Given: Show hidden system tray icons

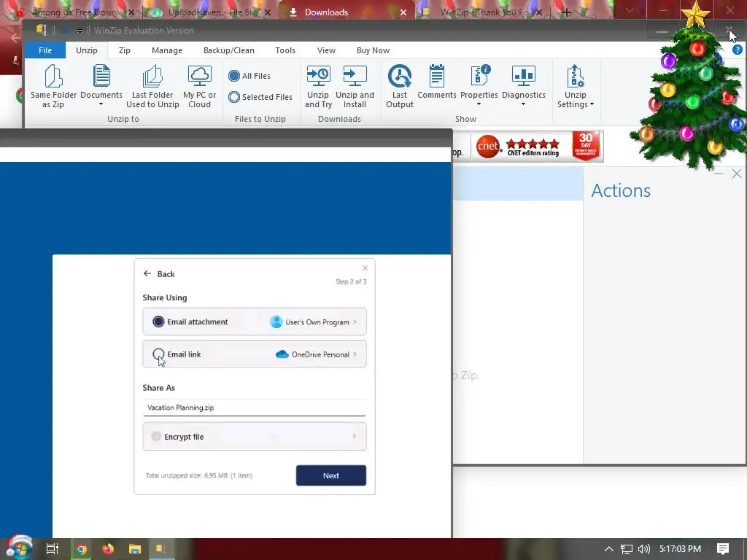Looking at the screenshot, I should 609,549.
